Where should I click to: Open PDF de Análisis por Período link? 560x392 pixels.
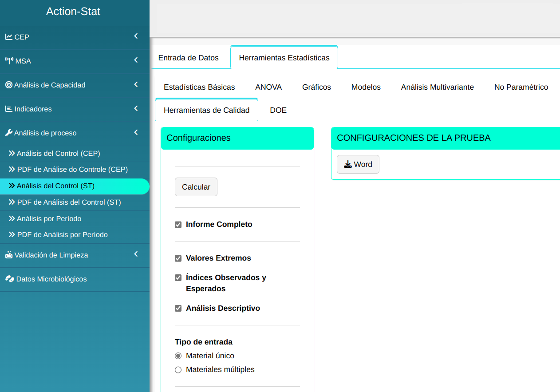62,235
